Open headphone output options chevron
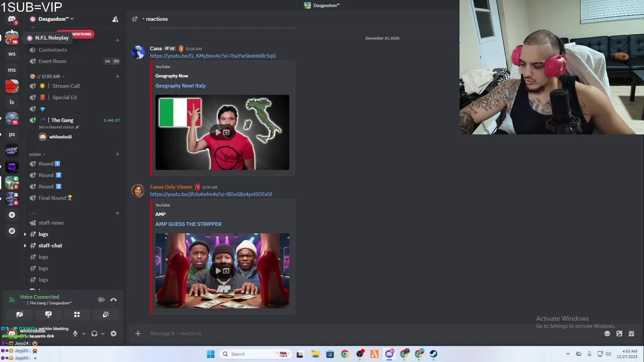 tap(103, 333)
